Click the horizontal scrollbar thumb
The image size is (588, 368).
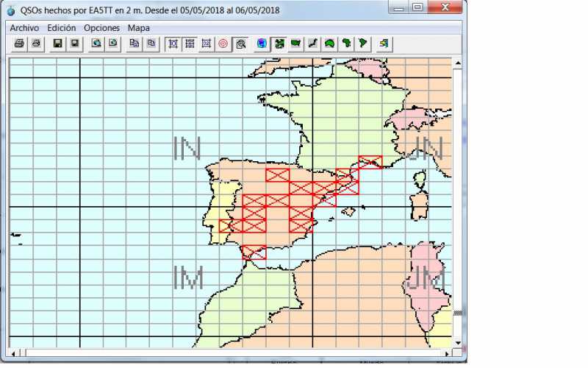(x=23, y=353)
